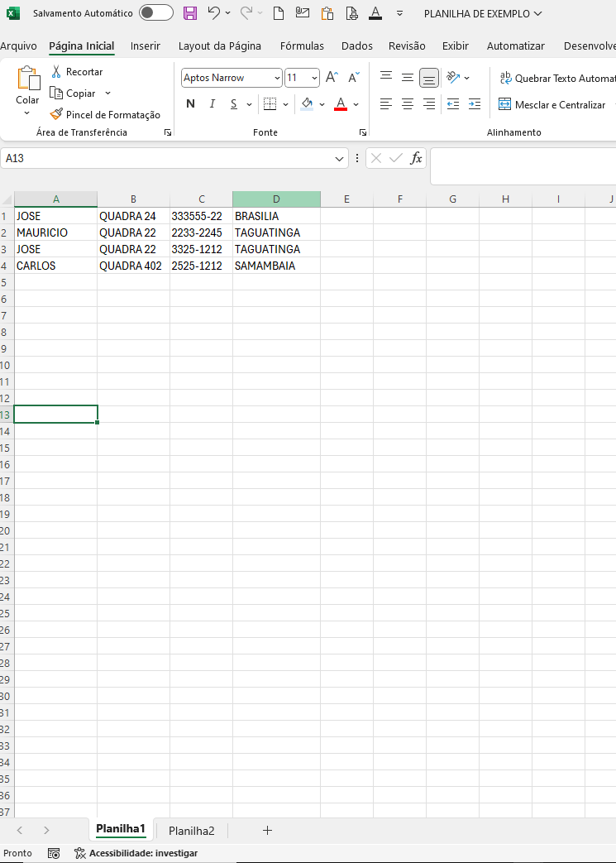The image size is (616, 863).
Task: Toggle the Salvamento Automático switch
Action: 156,13
